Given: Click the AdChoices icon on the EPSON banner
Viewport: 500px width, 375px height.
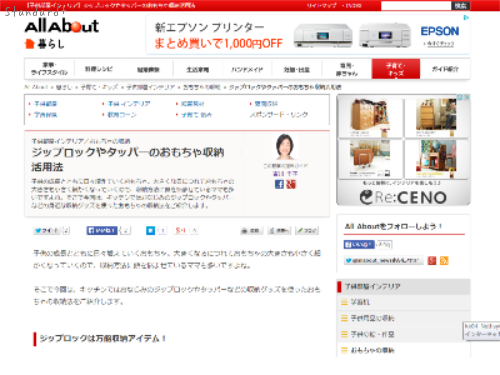Looking at the screenshot, I should pyautogui.click(x=466, y=18).
